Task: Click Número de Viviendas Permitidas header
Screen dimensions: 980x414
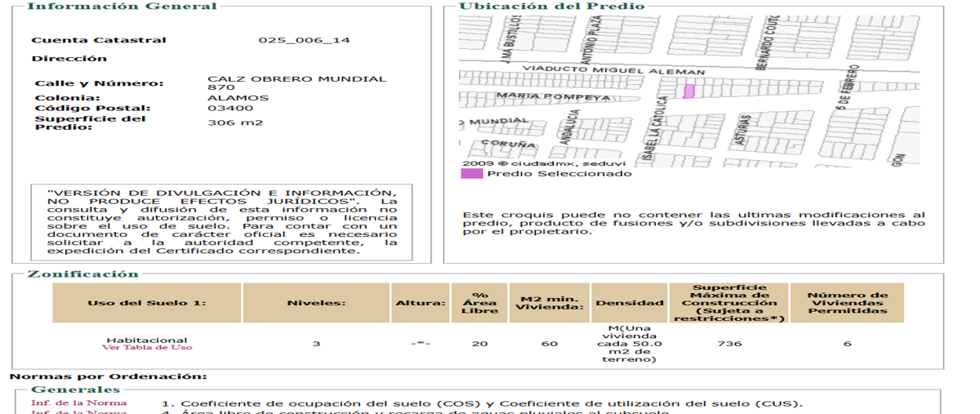Action: pos(848,303)
